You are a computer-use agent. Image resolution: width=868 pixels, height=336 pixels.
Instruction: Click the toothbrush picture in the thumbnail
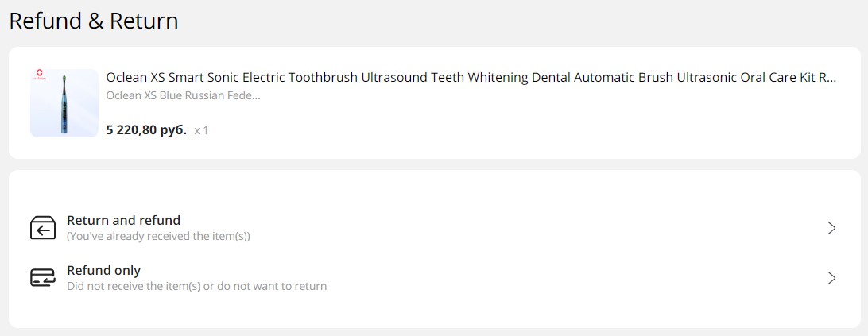coord(64,104)
